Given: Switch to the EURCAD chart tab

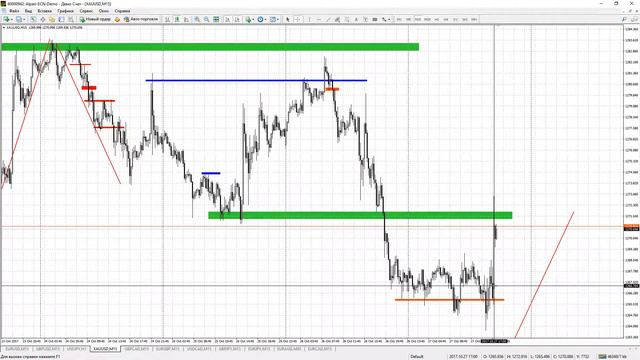Looking at the screenshot, I should click(x=320, y=349).
